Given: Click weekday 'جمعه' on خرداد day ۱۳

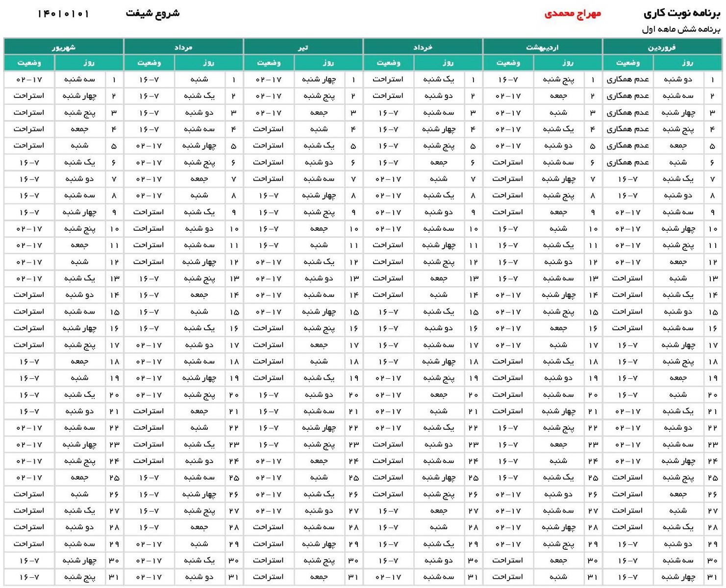Looking at the screenshot, I should 439,278.
